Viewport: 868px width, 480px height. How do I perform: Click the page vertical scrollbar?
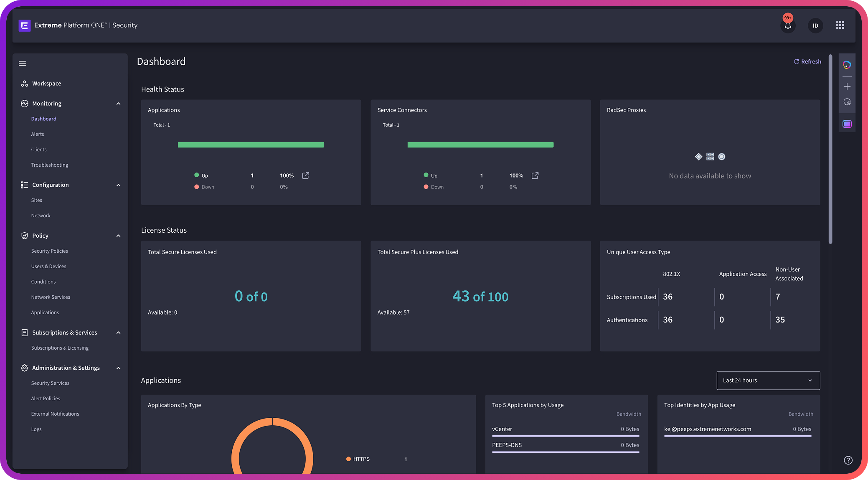coord(830,149)
